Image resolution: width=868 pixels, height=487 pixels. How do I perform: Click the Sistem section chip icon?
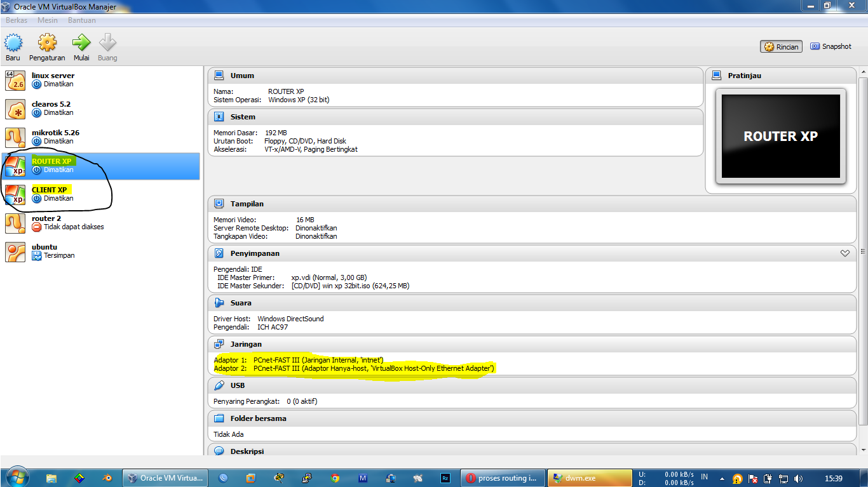click(x=219, y=117)
